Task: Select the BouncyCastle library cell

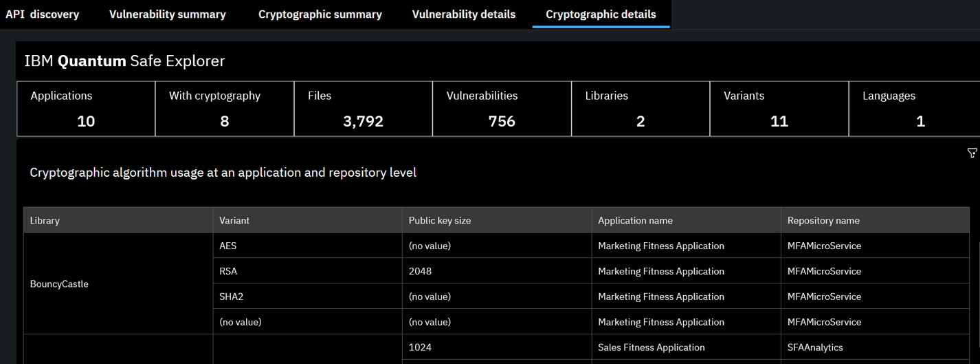Action: pos(60,283)
